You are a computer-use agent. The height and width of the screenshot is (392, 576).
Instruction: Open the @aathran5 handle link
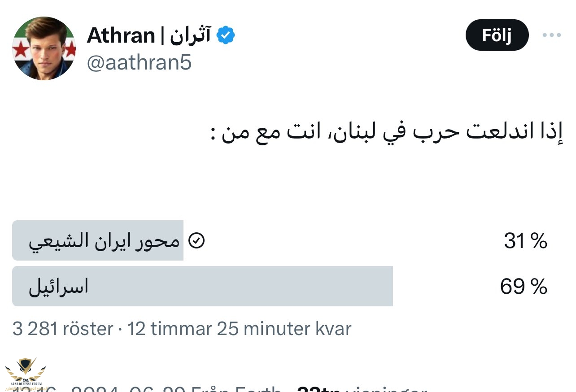pos(139,63)
